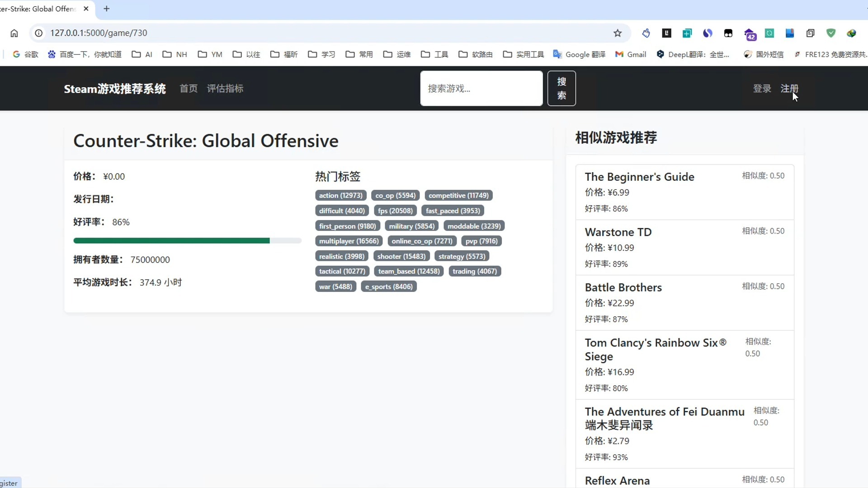Click the teal plus-squares extension icon
868x488 pixels.
pyautogui.click(x=687, y=33)
